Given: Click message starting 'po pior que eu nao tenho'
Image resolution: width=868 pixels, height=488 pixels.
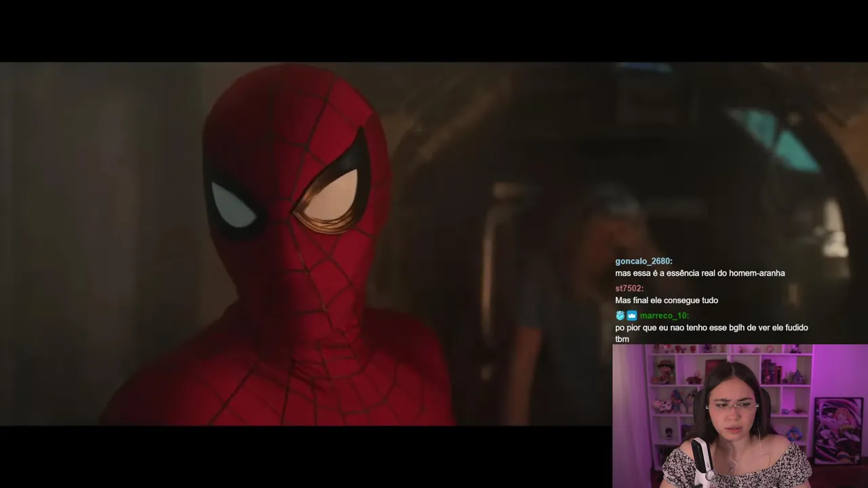Looking at the screenshot, I should (711, 333).
